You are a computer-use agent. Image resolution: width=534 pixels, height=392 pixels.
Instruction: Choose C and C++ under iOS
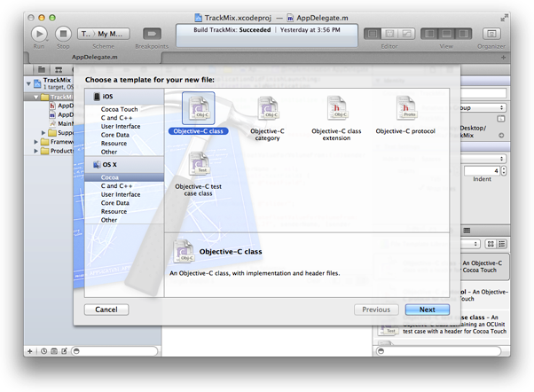point(116,118)
